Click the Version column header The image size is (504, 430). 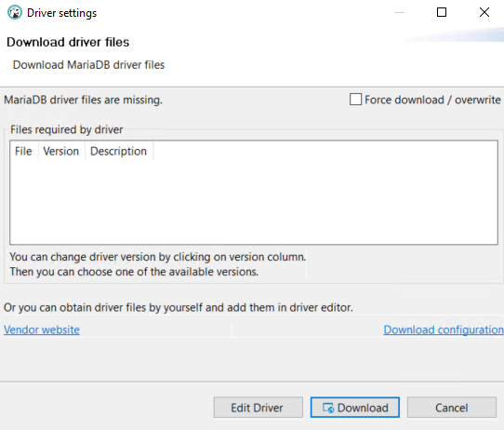[x=61, y=151]
